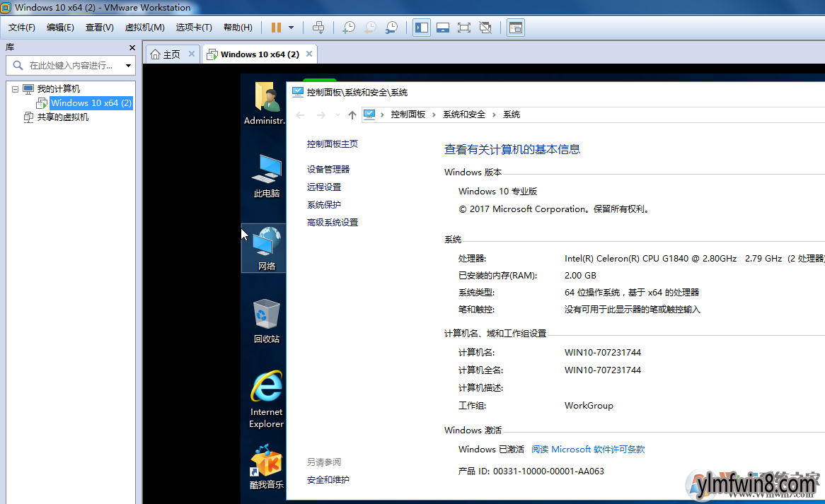Click the magnifier icon in library search
Image resolution: width=825 pixels, height=504 pixels.
pyautogui.click(x=18, y=65)
